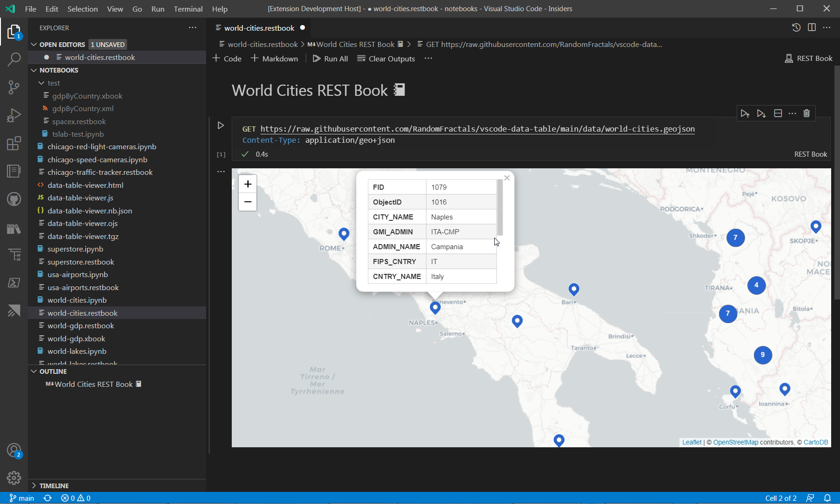Click the Run All button
Viewport: 840px width, 504px height.
pyautogui.click(x=330, y=59)
